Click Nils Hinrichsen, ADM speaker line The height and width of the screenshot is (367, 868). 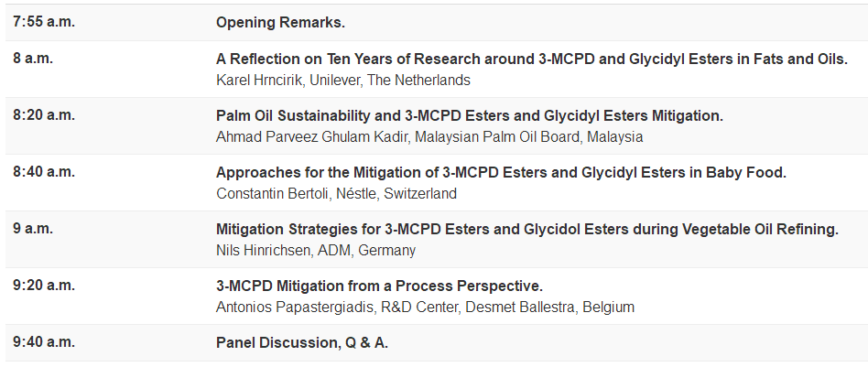[315, 250]
